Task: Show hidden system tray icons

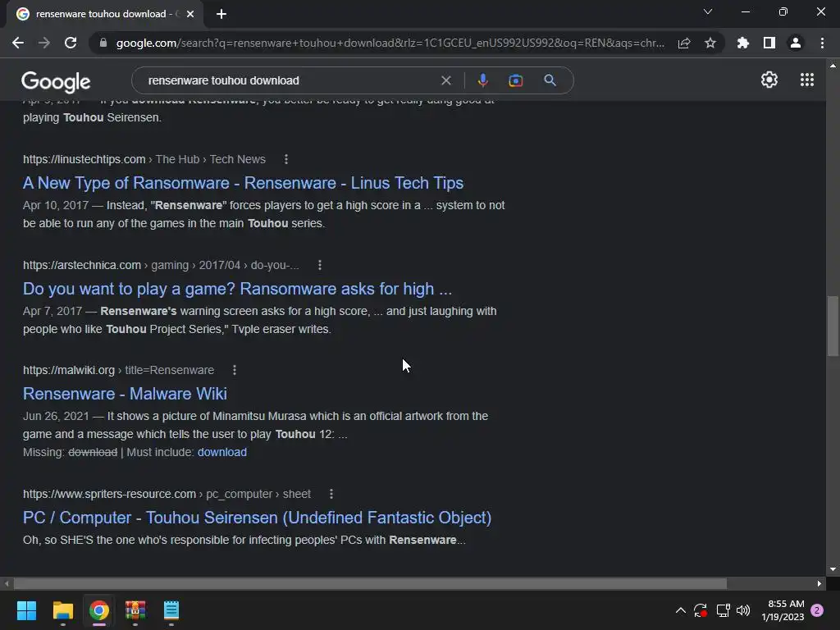Action: tap(680, 610)
